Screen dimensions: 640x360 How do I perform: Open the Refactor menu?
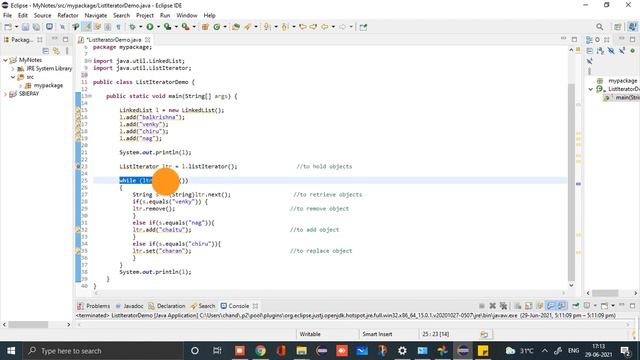pyautogui.click(x=68, y=16)
